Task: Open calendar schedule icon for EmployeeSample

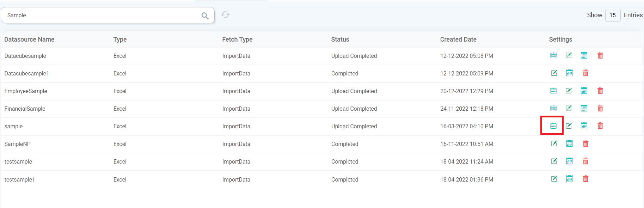Action: [x=584, y=91]
